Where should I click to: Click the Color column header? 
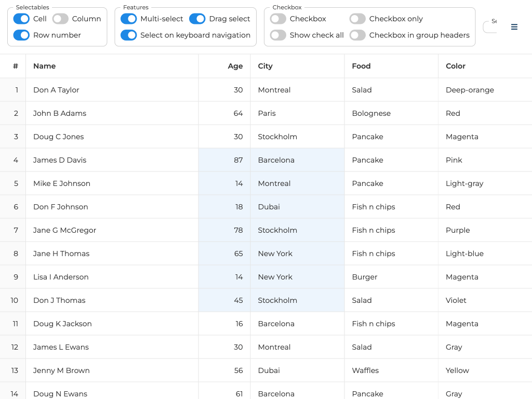456,66
